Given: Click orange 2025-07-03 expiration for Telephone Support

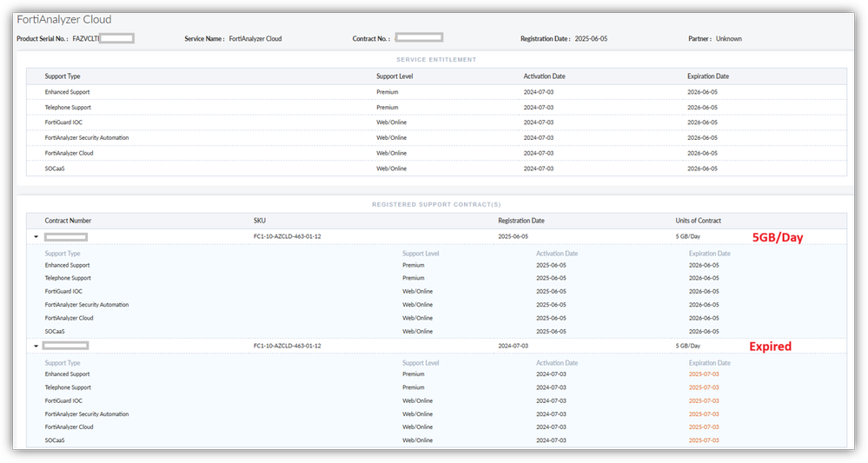Looking at the screenshot, I should [x=704, y=387].
